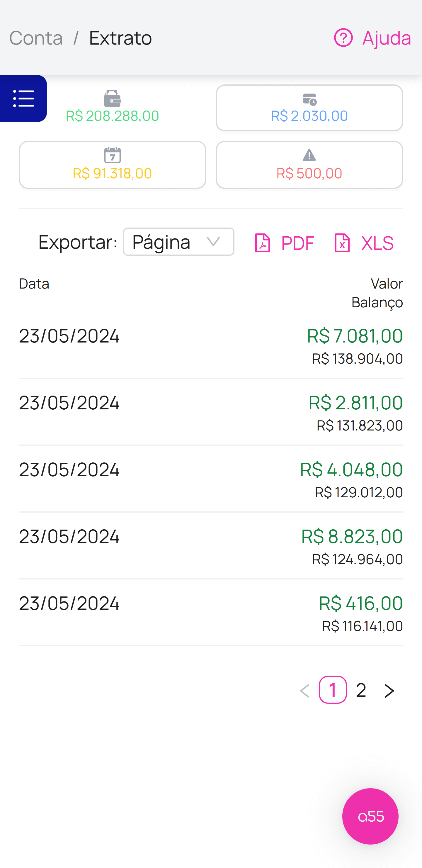The height and width of the screenshot is (868, 422).
Task: Go to previous page arrow
Action: [304, 690]
